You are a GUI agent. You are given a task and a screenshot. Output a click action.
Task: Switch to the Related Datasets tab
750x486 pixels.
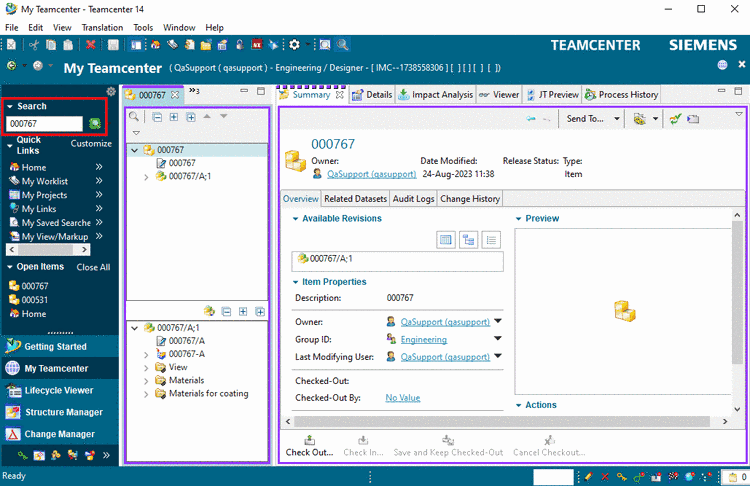[x=355, y=199]
